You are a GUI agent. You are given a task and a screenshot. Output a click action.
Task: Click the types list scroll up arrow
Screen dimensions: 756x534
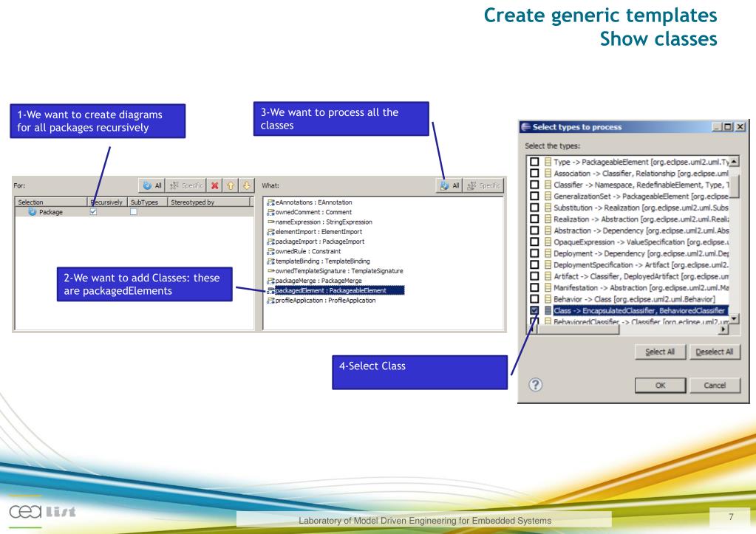pyautogui.click(x=735, y=161)
